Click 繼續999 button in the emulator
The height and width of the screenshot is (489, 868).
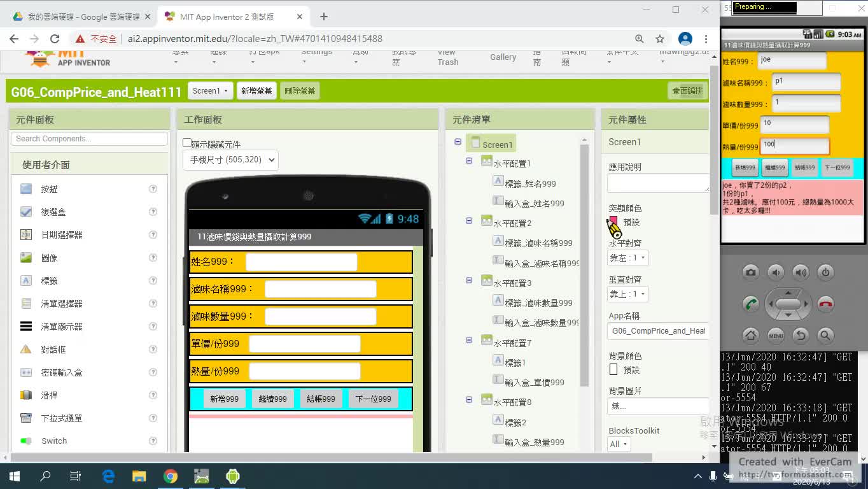(774, 167)
